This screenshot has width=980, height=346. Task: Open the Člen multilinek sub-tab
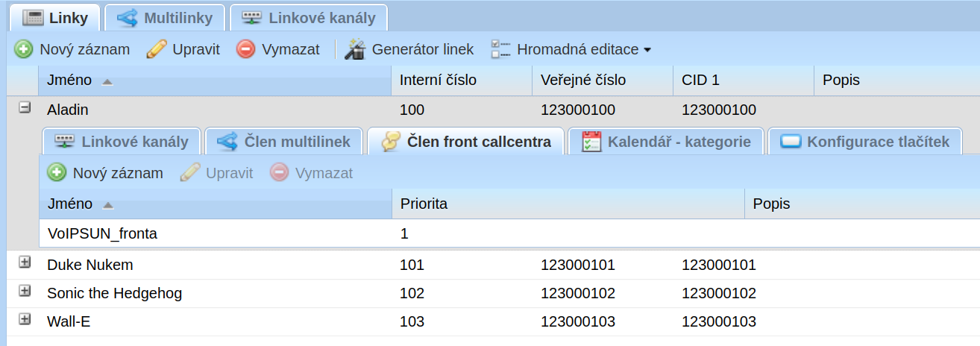click(283, 142)
